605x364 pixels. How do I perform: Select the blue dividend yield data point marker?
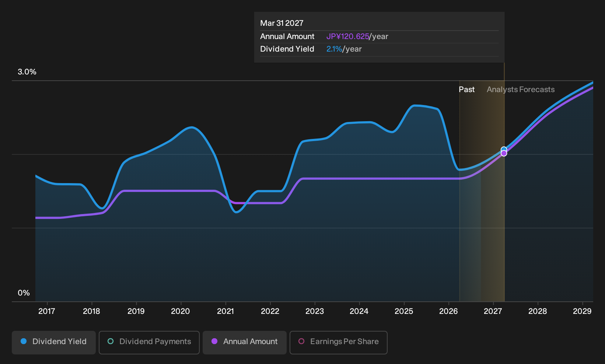pyautogui.click(x=504, y=149)
